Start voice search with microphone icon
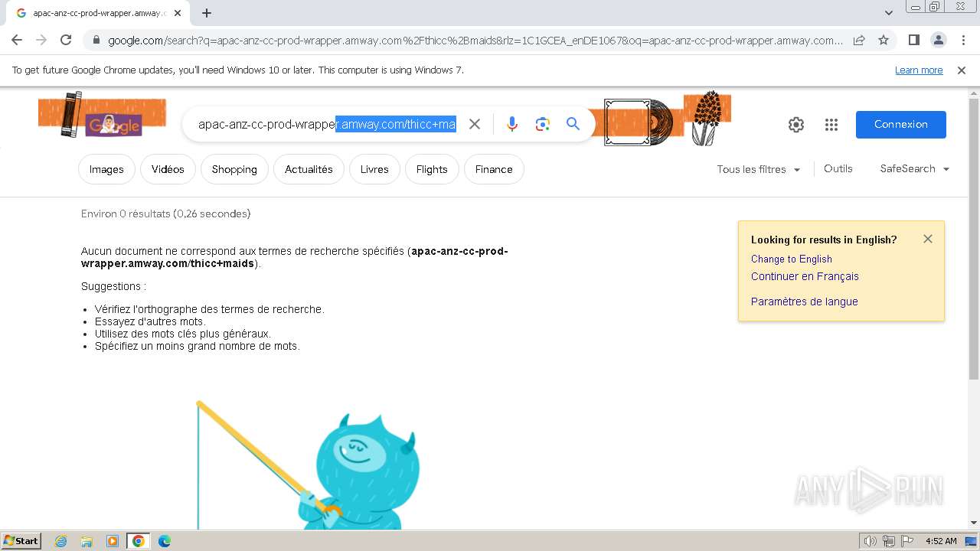Viewport: 980px width, 551px height. [512, 124]
